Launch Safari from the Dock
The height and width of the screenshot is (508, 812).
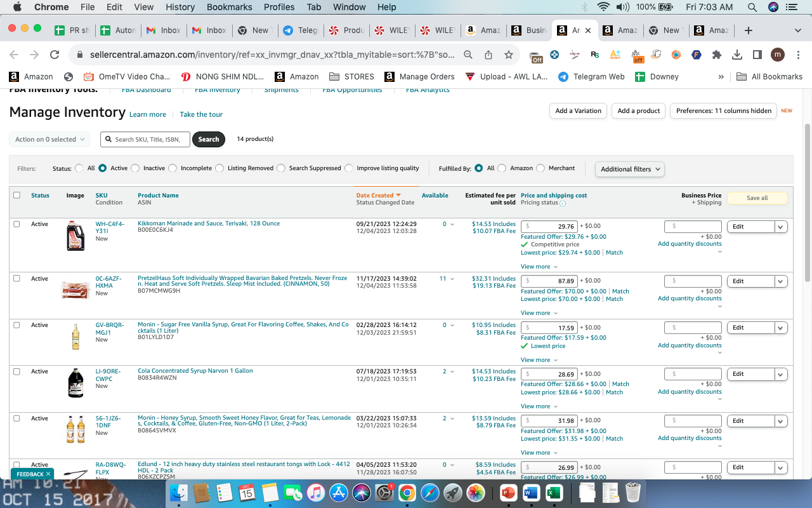tap(429, 493)
